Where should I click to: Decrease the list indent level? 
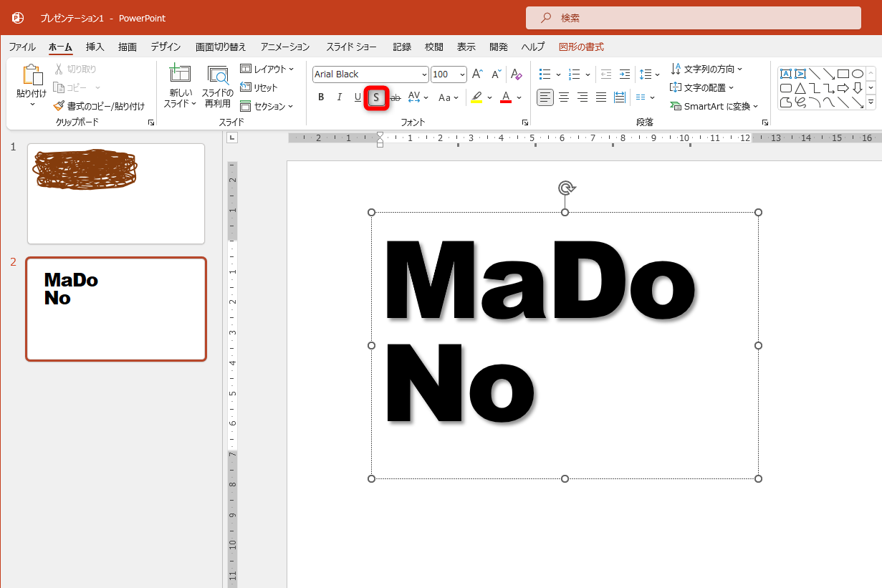click(x=606, y=74)
